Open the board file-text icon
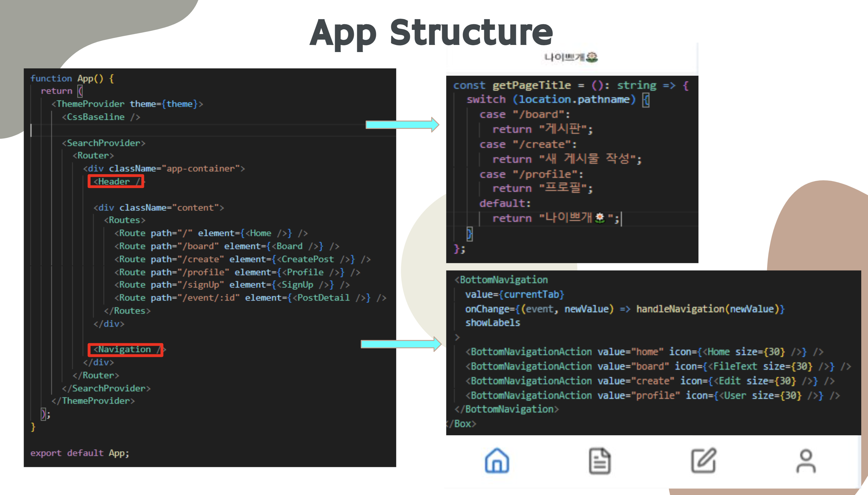The image size is (868, 495). tap(599, 461)
